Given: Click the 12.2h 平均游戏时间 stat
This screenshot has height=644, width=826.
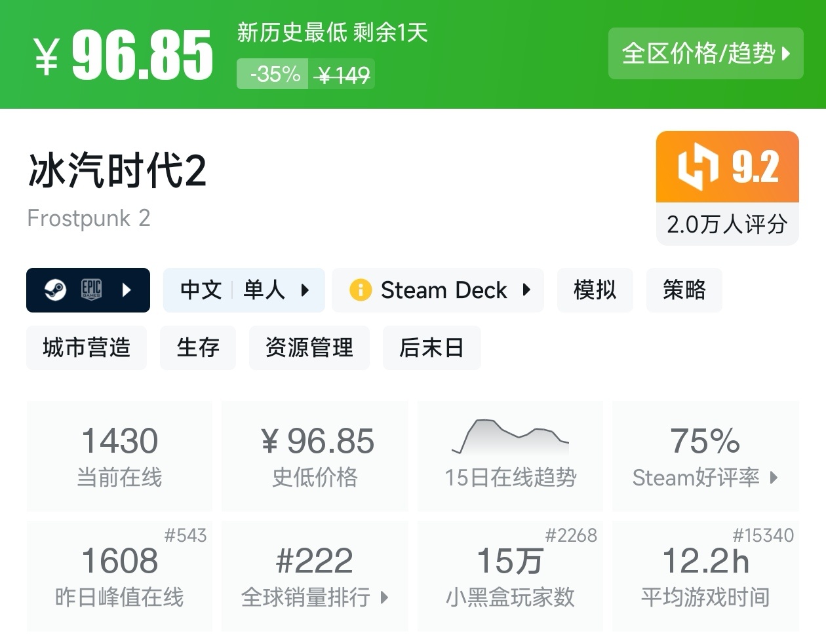Looking at the screenshot, I should click(x=705, y=577).
